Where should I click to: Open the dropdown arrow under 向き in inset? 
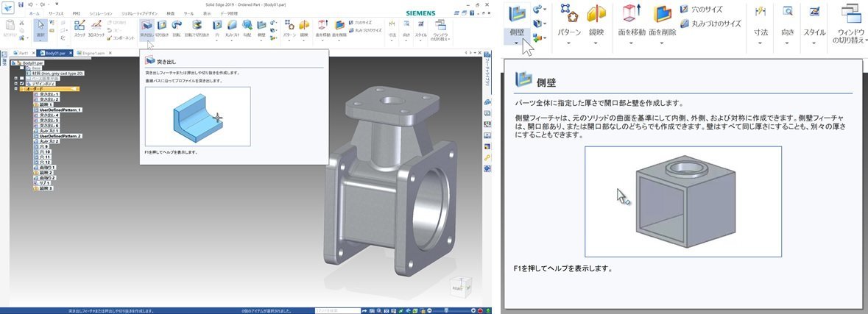coord(786,43)
